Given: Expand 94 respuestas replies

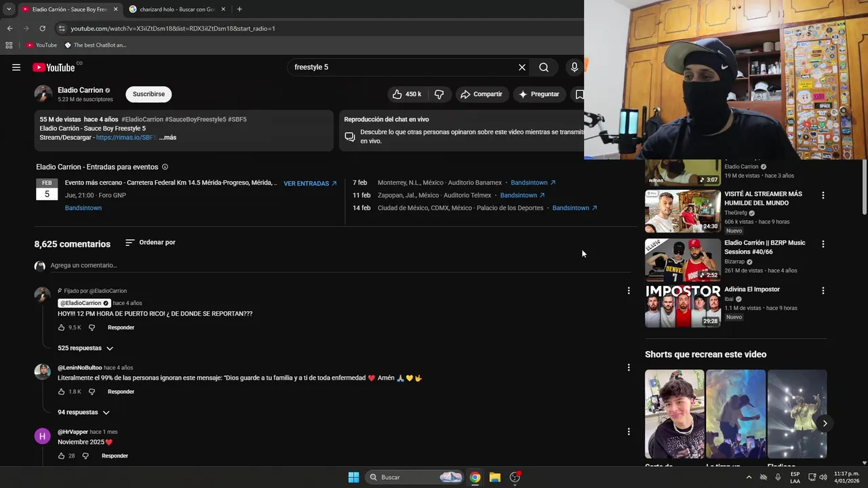Looking at the screenshot, I should click(83, 412).
